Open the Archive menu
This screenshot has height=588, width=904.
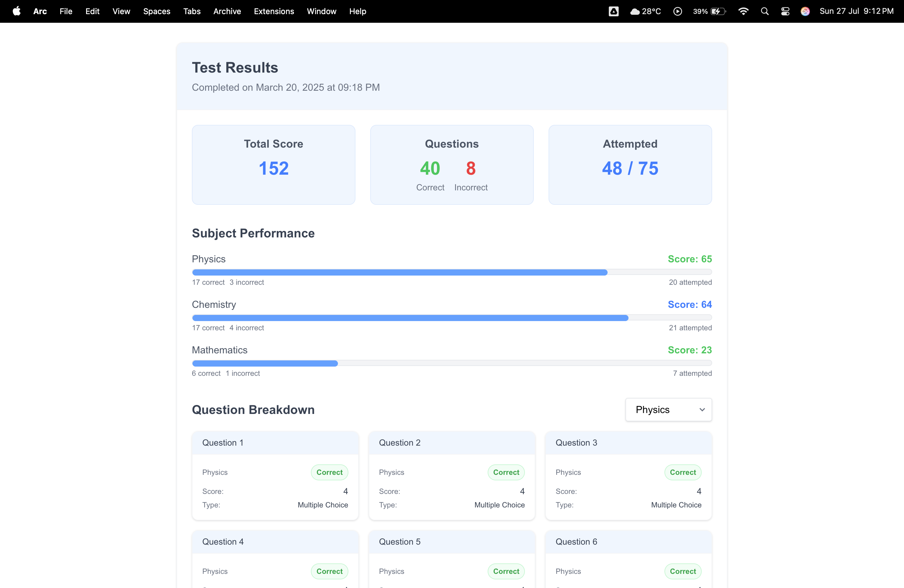click(x=227, y=11)
